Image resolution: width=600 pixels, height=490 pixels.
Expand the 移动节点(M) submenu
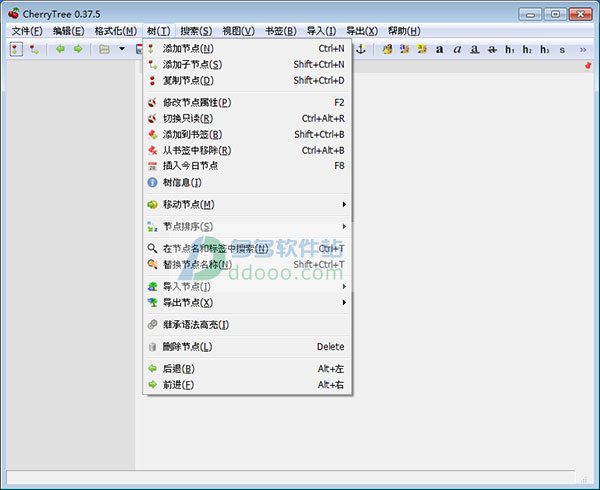tap(247, 204)
